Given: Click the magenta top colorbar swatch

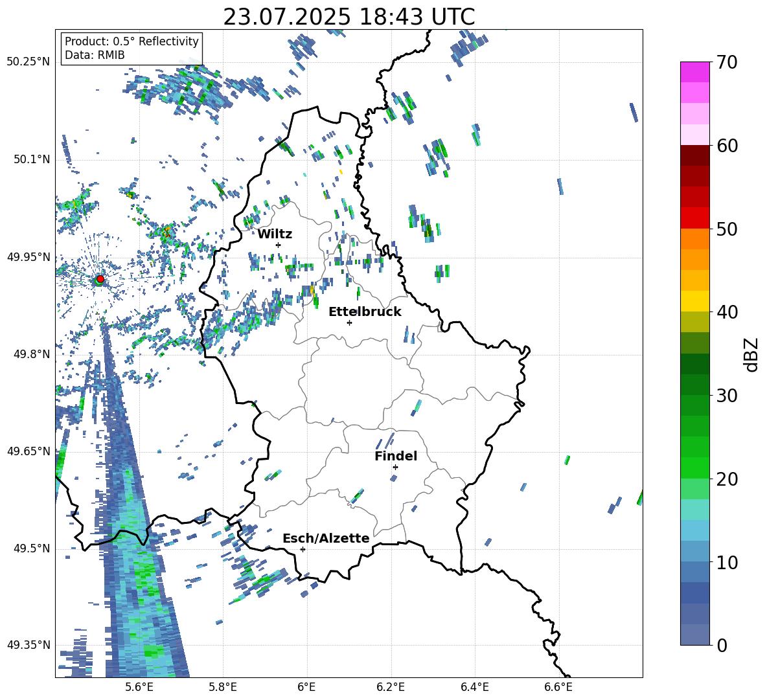Looking at the screenshot, I should tap(694, 73).
